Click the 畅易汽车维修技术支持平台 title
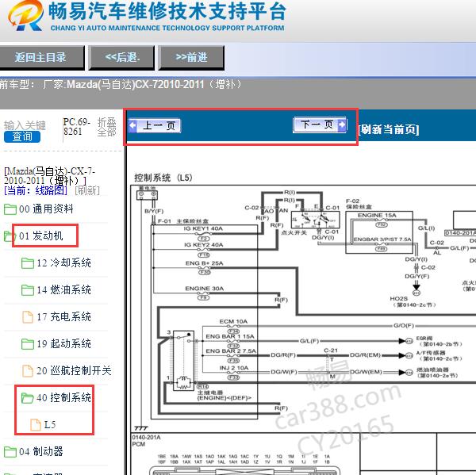Image resolution: width=476 pixels, height=475 pixels. click(x=167, y=11)
